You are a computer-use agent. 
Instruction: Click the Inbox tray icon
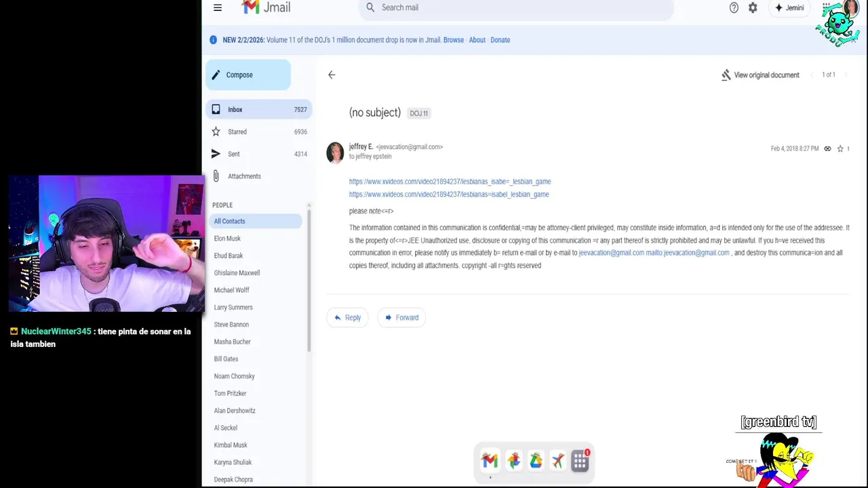[216, 109]
